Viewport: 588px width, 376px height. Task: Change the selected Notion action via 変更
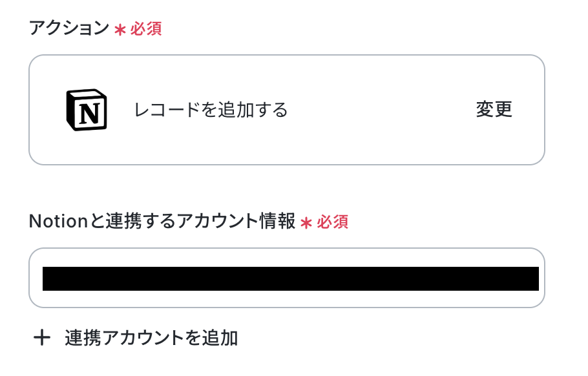pyautogui.click(x=494, y=109)
